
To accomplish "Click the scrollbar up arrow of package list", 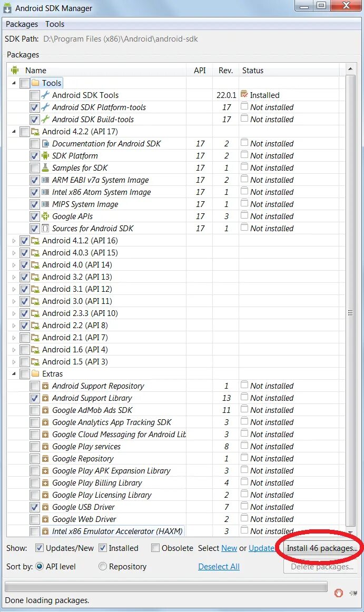I will (350, 68).
